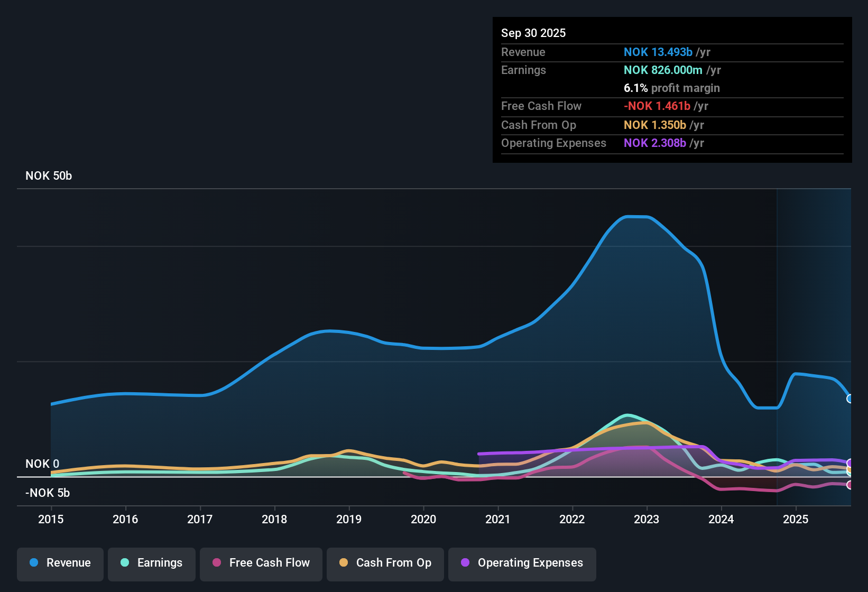
Task: Select the 2020 label on the x-axis
Action: [423, 520]
